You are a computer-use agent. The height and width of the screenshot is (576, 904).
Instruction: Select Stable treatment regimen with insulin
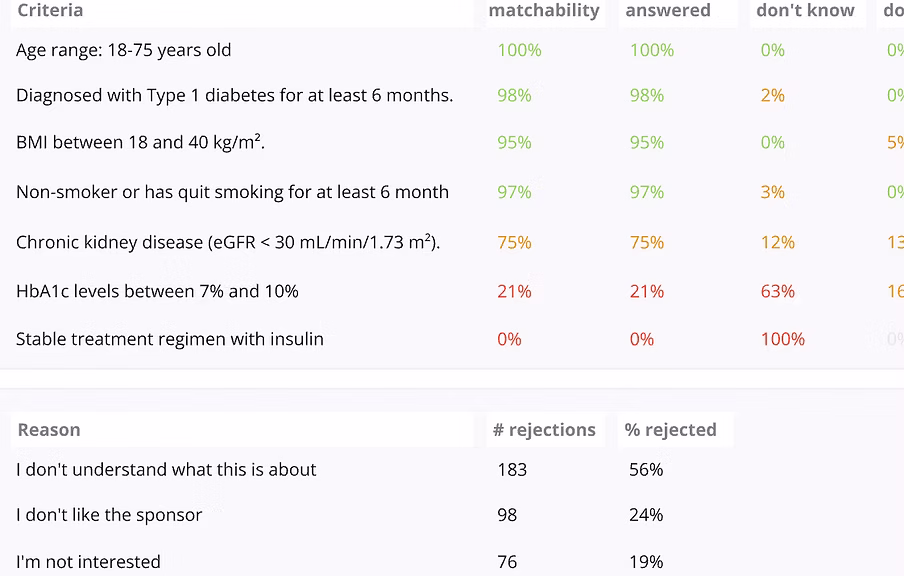170,339
